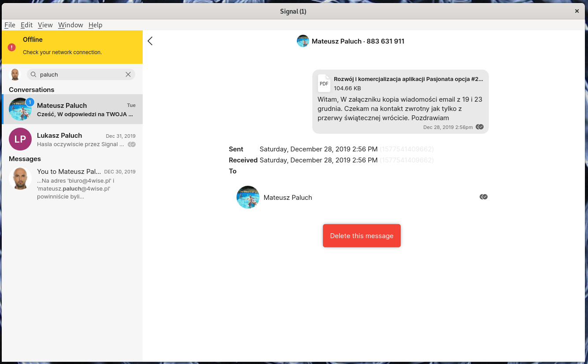Click the read icon on the Lukasz Paluch row
Image resolution: width=588 pixels, height=364 pixels.
132,144
